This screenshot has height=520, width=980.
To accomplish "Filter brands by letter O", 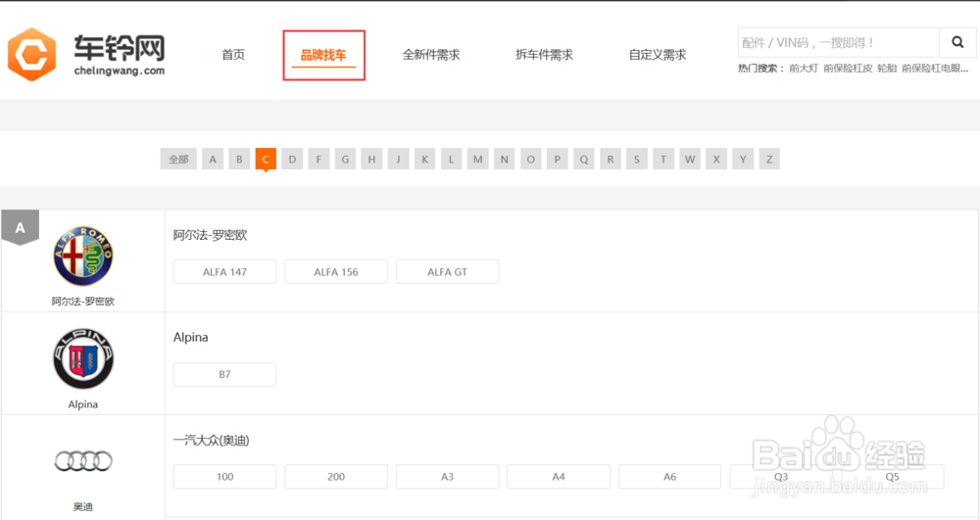I will point(530,160).
